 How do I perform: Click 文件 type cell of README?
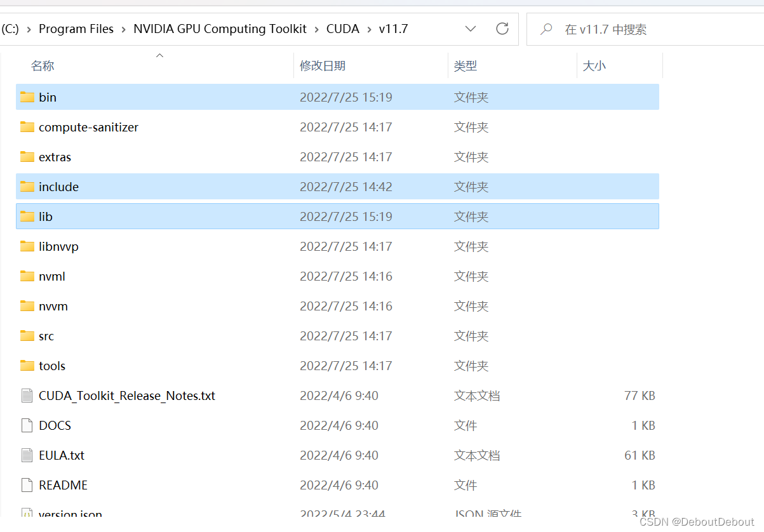tap(466, 485)
